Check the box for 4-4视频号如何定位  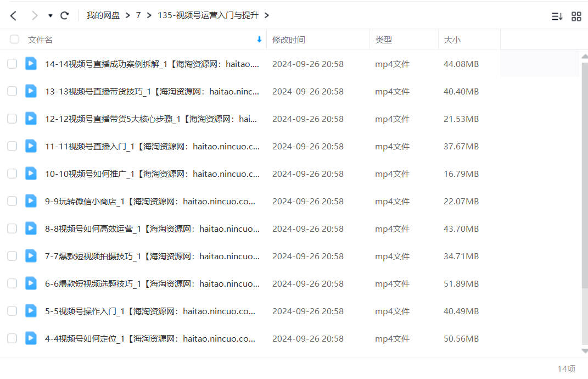point(13,338)
